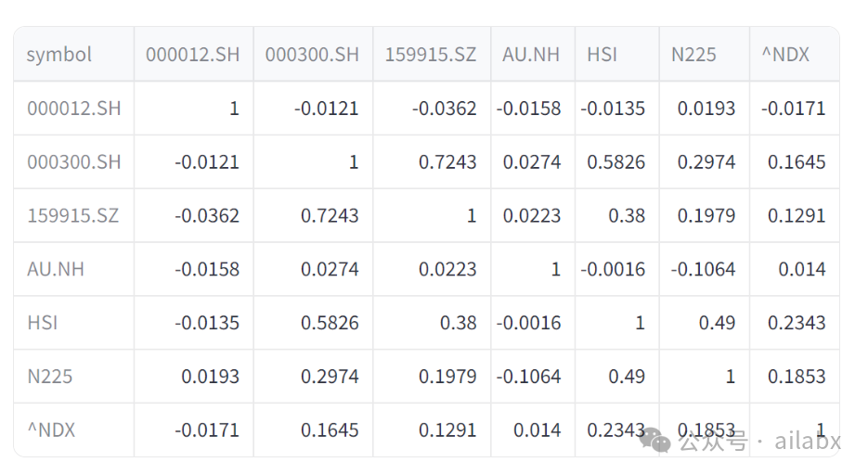Select 0.38 in the HSI row

point(459,323)
